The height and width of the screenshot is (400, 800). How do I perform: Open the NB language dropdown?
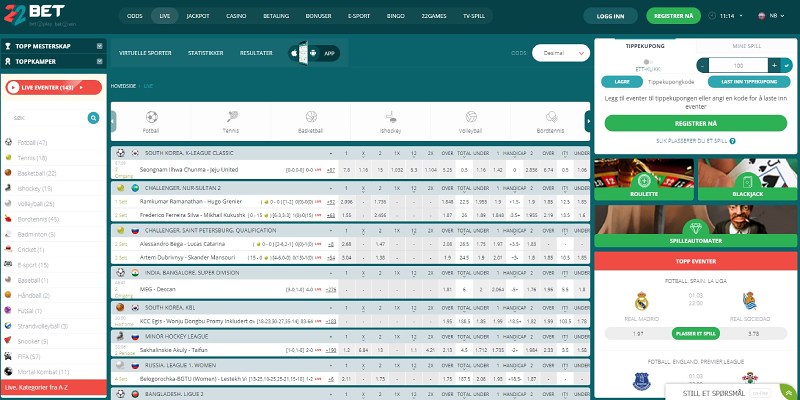pyautogui.click(x=777, y=16)
